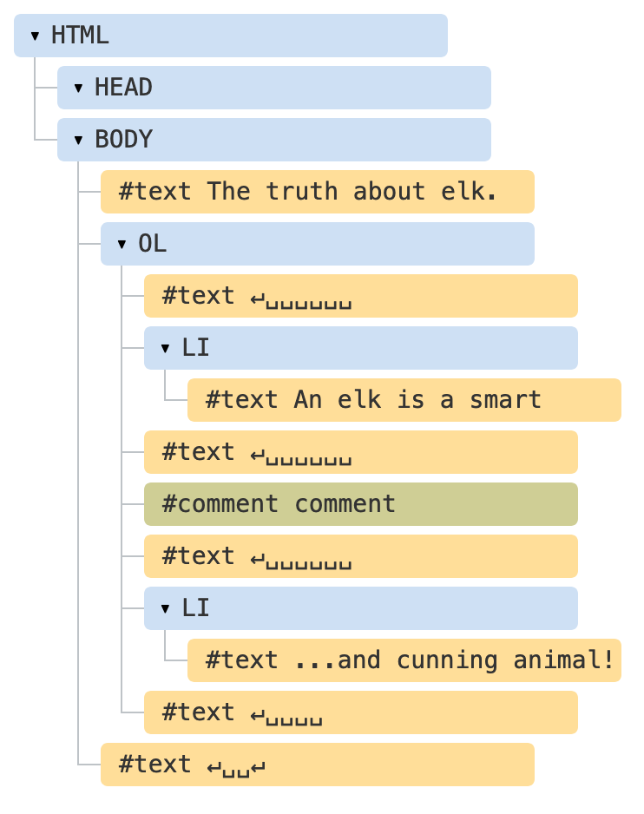644x814 pixels.
Task: Select last whitespace text node inside OL
Action: point(361,712)
